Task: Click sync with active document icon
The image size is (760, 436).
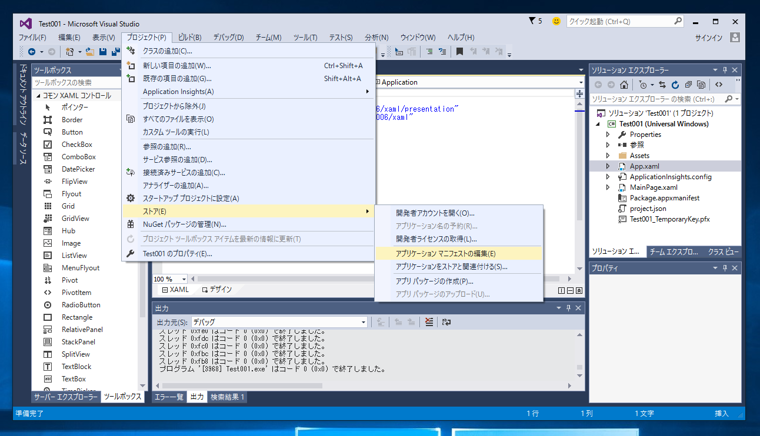Action: tap(662, 85)
